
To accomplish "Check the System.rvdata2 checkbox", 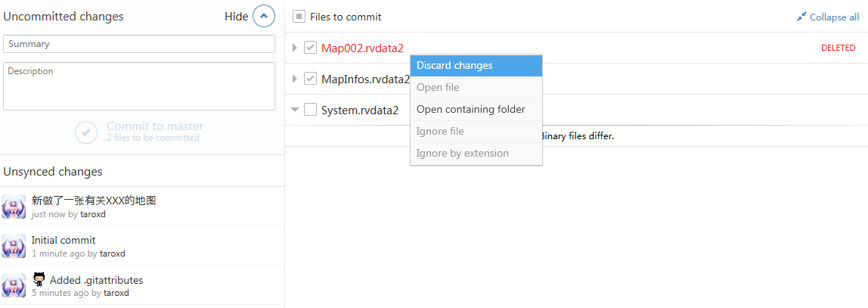I will point(310,110).
